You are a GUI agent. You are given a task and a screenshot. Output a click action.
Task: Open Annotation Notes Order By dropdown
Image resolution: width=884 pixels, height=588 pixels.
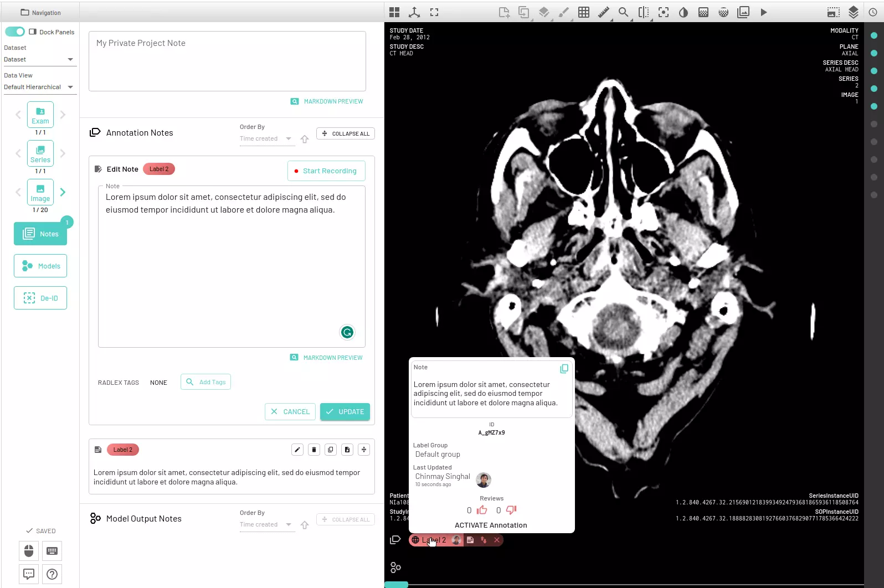[x=266, y=139]
